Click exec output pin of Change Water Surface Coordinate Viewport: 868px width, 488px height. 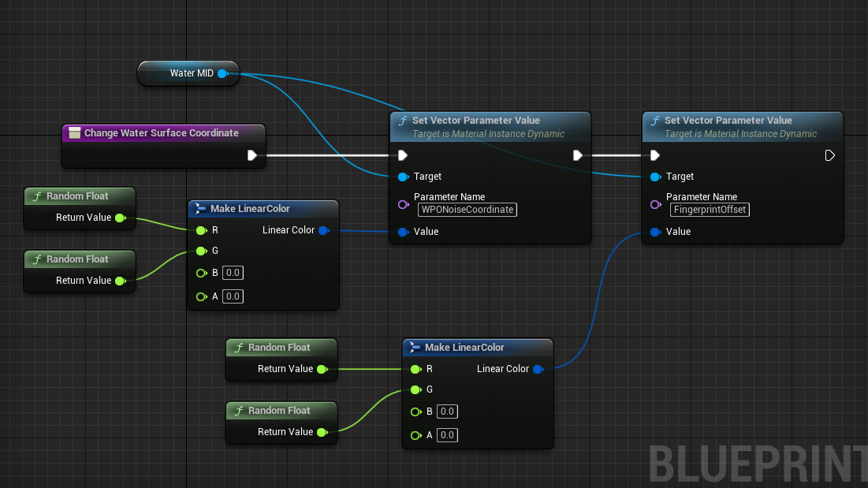pyautogui.click(x=251, y=155)
